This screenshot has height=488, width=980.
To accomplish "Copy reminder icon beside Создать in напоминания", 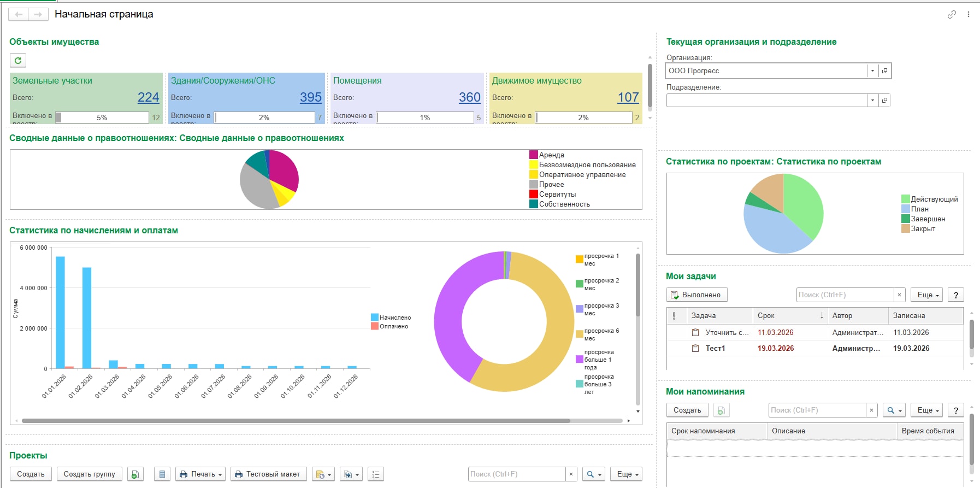I will 721,410.
